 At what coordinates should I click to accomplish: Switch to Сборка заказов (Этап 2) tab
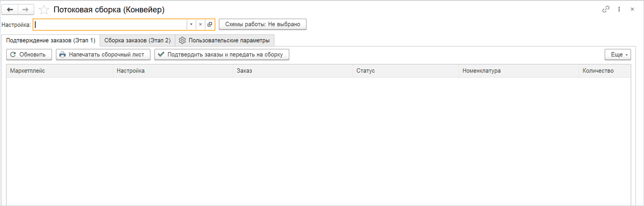pyautogui.click(x=138, y=40)
